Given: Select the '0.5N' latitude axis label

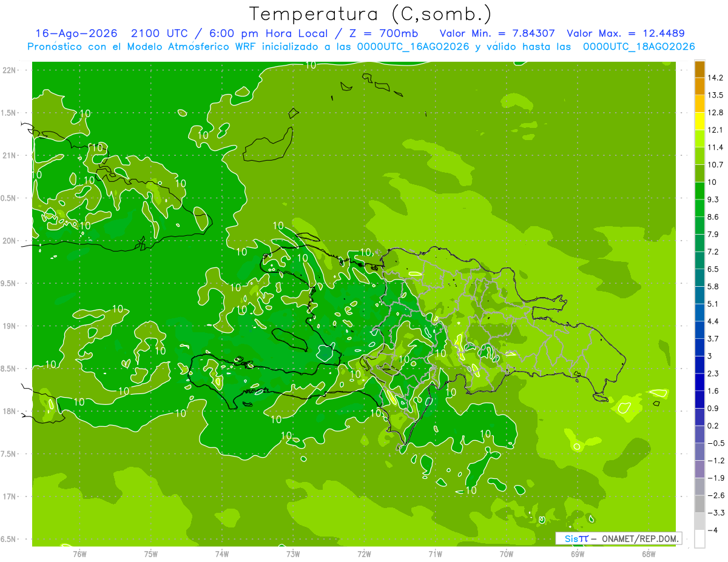Looking at the screenshot, I should click(x=8, y=198).
